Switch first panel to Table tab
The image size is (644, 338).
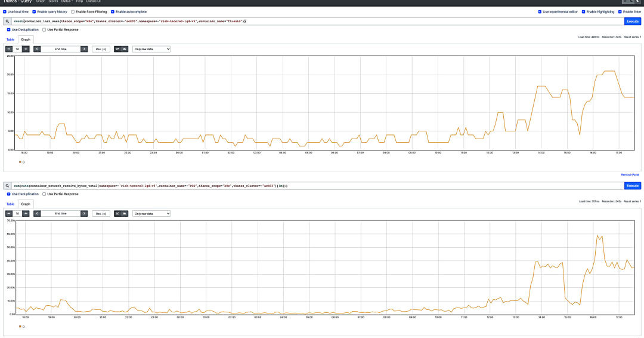tap(10, 39)
